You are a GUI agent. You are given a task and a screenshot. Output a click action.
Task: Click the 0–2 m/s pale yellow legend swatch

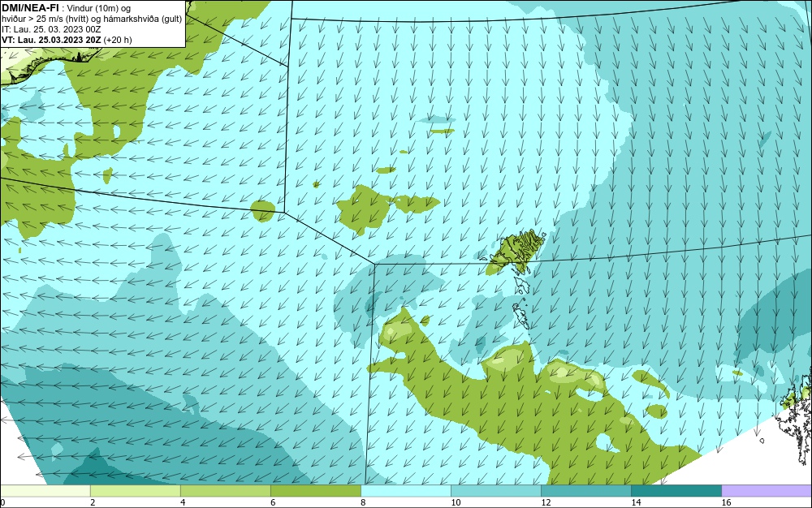point(45,491)
